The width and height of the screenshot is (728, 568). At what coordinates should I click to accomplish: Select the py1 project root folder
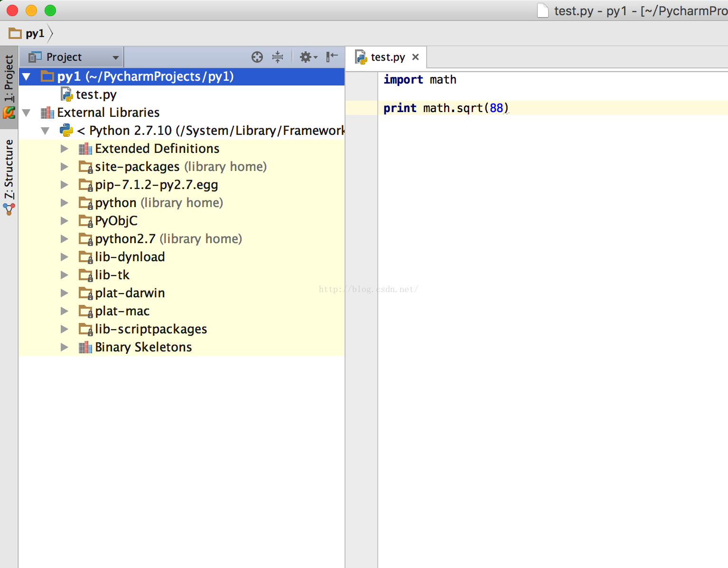pyautogui.click(x=182, y=76)
